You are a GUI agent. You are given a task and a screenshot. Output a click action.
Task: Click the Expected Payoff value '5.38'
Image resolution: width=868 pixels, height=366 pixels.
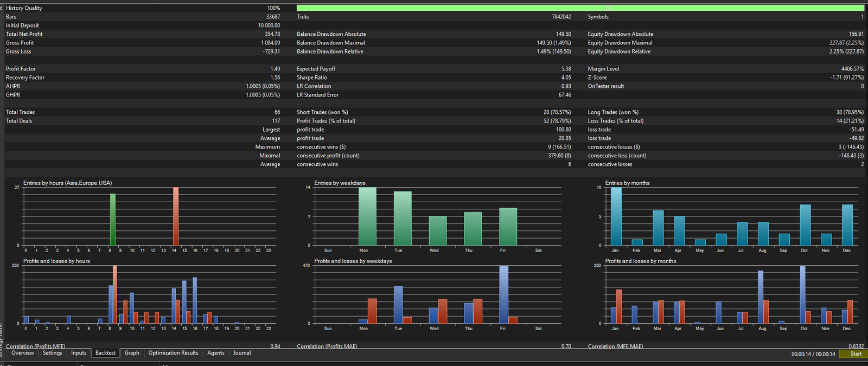tap(566, 69)
